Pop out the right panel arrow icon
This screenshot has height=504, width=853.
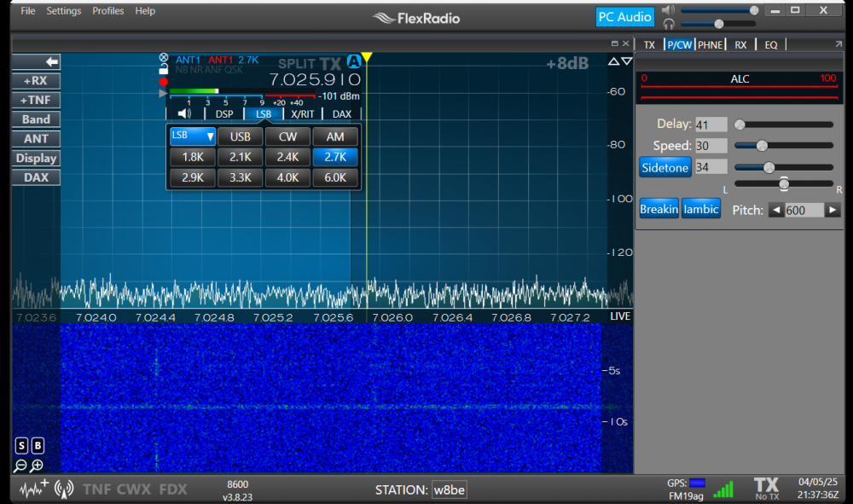(x=838, y=44)
